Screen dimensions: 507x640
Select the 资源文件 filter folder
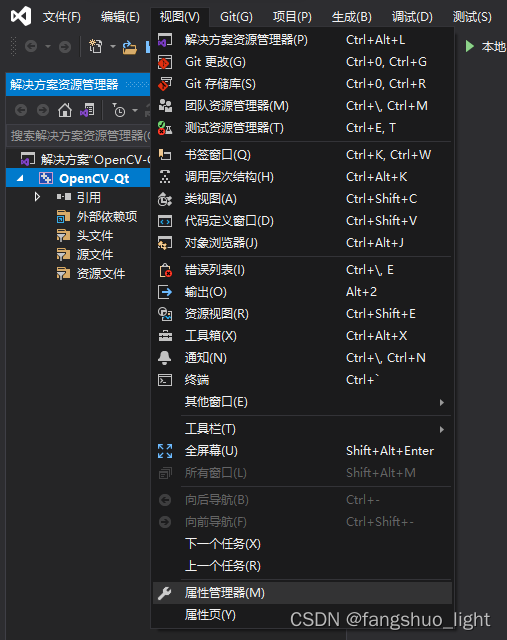101,273
